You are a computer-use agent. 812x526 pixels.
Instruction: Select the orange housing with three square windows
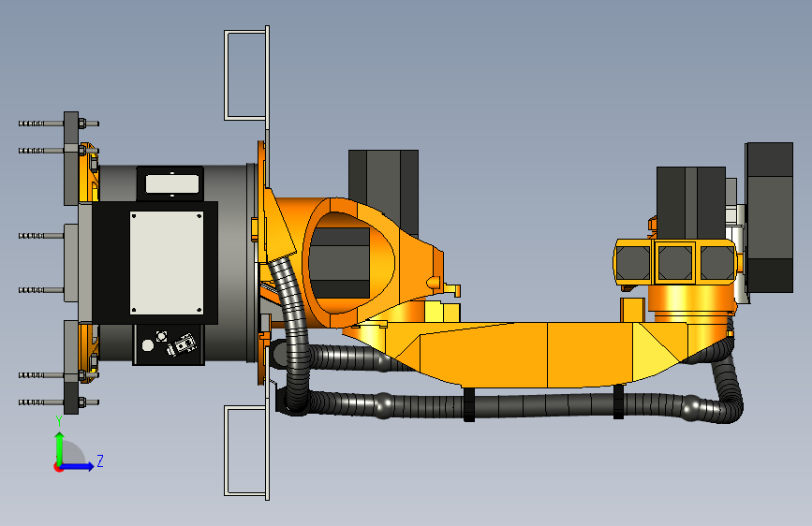coord(676,262)
